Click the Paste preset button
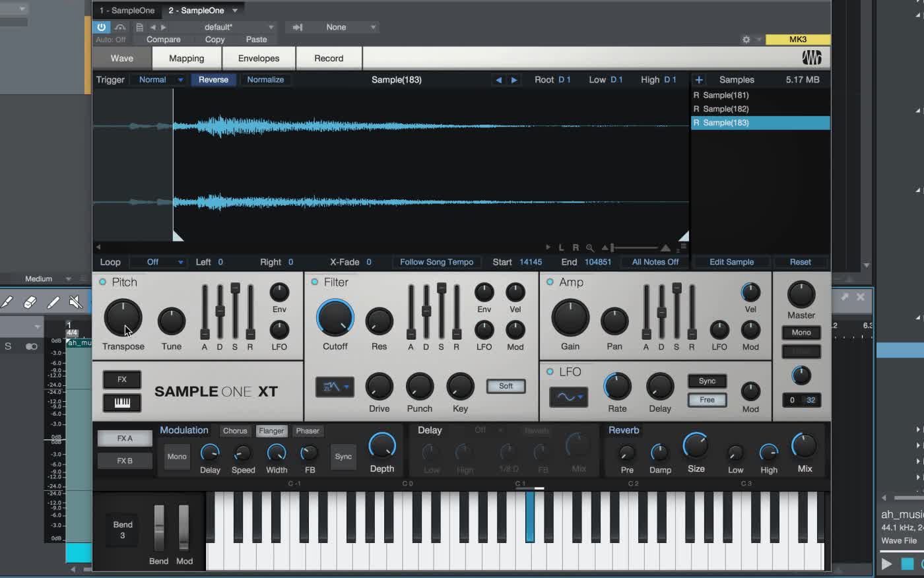The height and width of the screenshot is (578, 924). (257, 40)
